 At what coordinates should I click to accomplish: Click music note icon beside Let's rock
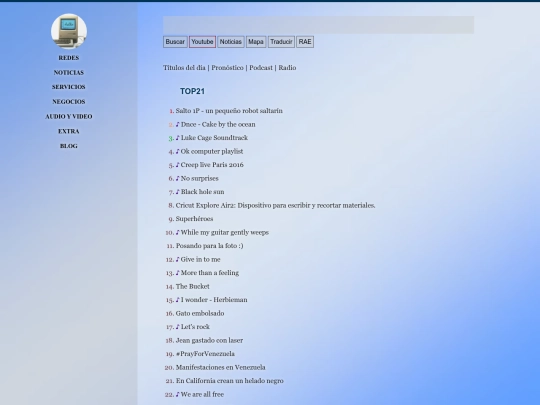(x=178, y=327)
